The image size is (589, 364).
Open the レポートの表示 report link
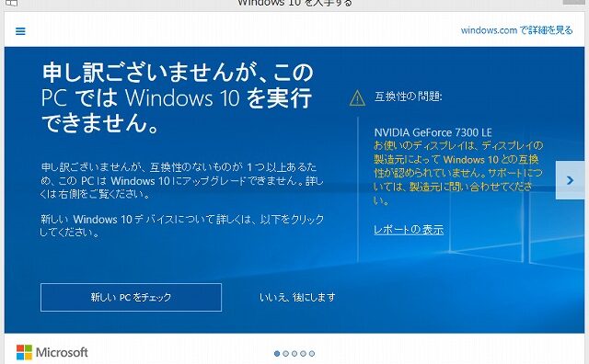click(x=409, y=229)
